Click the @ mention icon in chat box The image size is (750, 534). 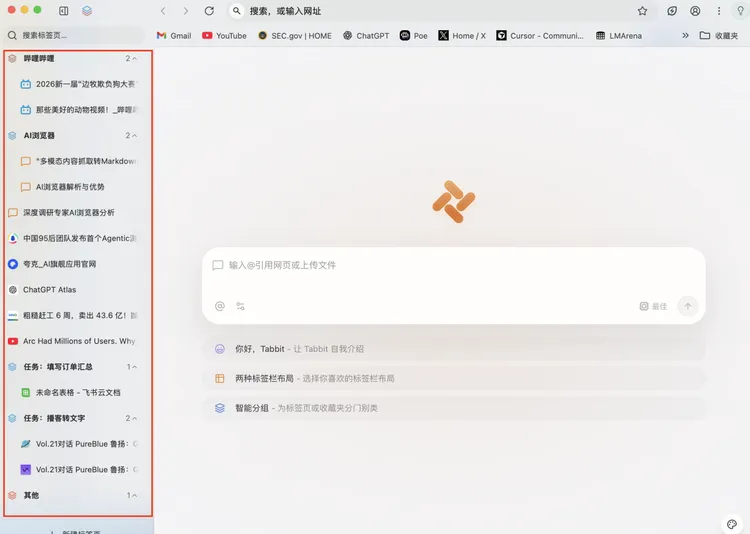point(220,306)
